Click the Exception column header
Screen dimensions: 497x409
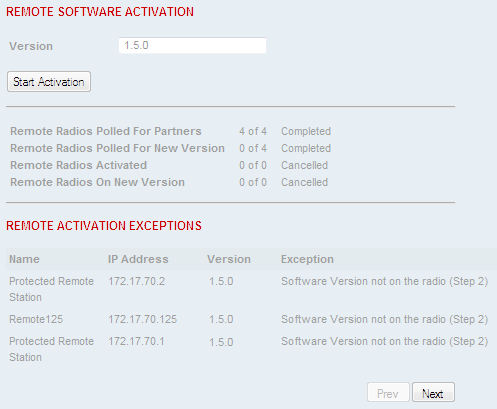pos(307,259)
